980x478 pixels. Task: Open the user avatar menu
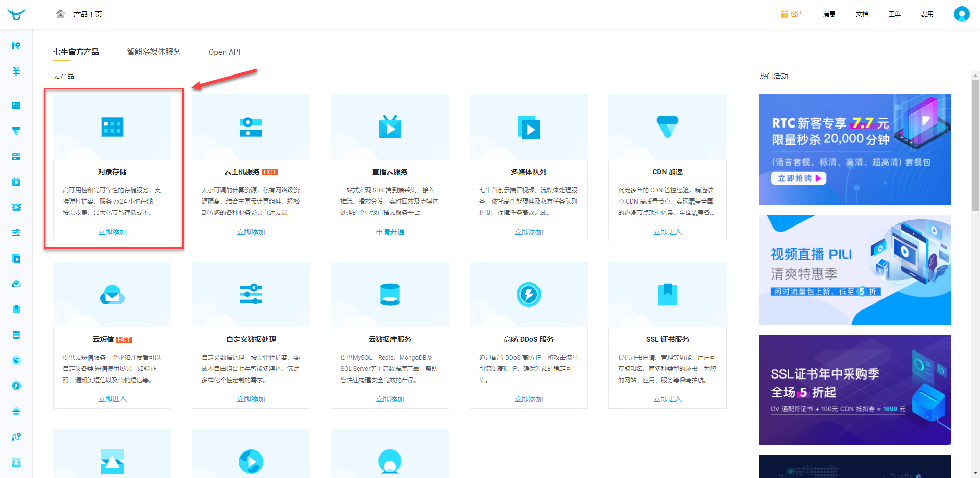(x=962, y=14)
